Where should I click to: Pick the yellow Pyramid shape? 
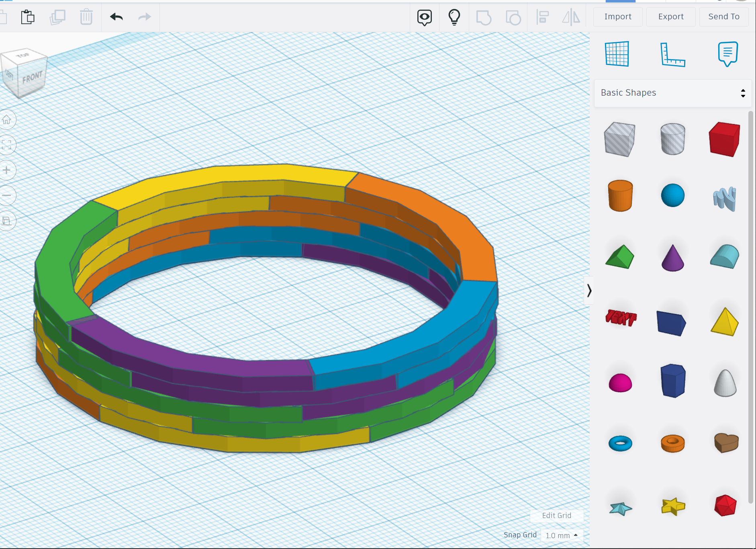pyautogui.click(x=725, y=322)
